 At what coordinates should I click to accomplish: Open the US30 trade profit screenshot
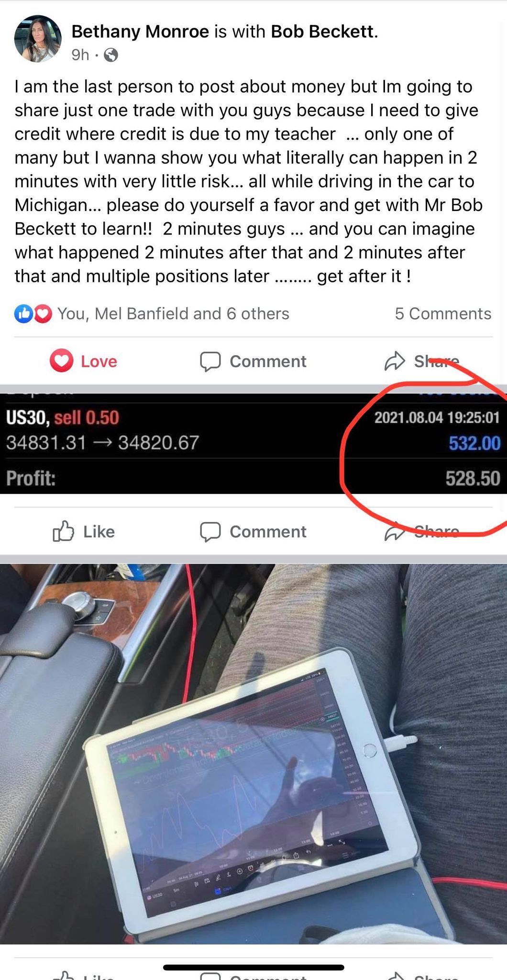253,443
